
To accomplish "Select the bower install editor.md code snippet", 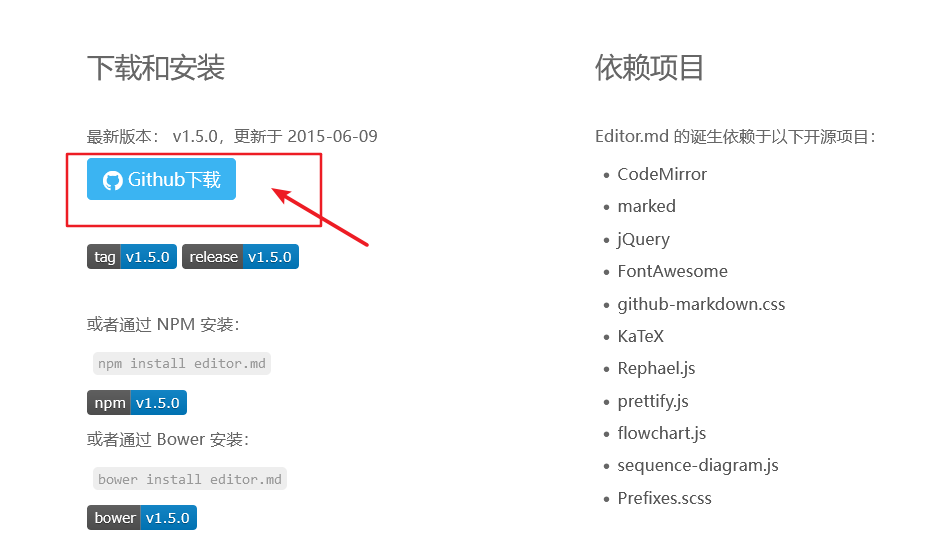I will coord(189,479).
